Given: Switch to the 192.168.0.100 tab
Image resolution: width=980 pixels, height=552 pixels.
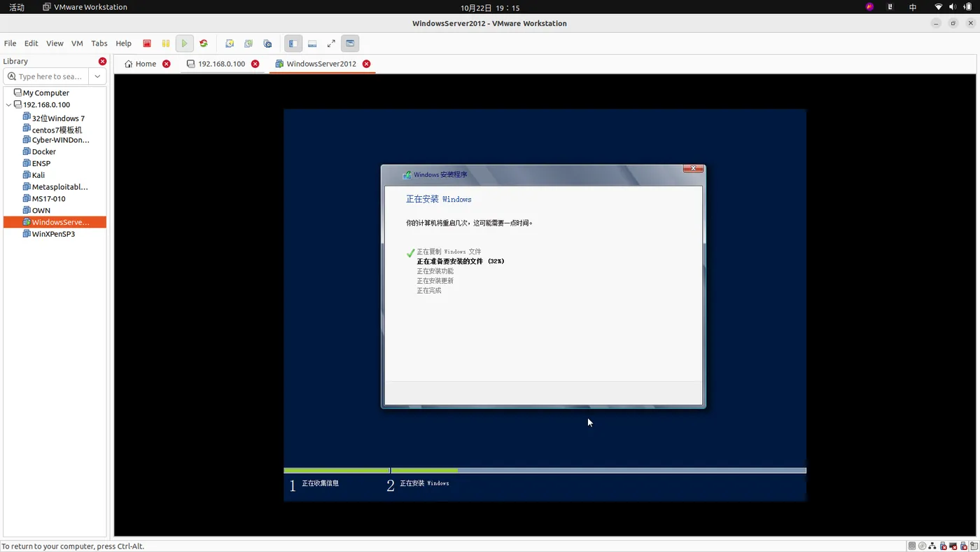Looking at the screenshot, I should 216,64.
